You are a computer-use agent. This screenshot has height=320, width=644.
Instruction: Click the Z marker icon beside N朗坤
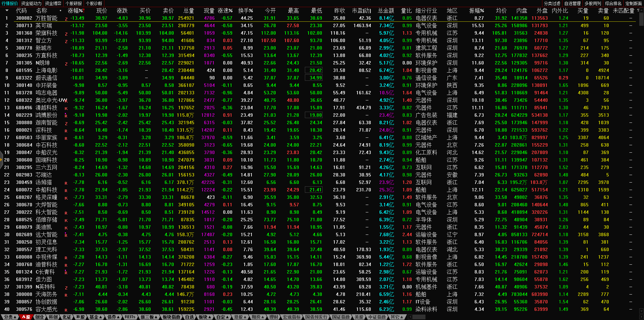tap(66, 64)
